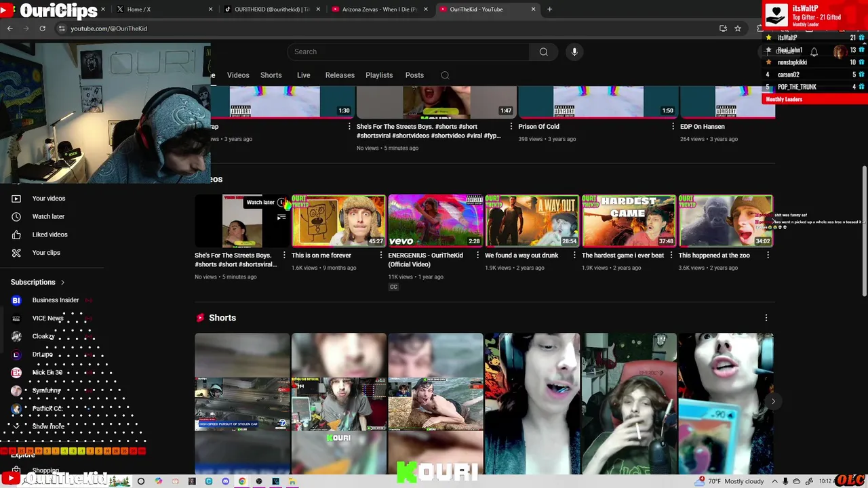Open options menu for We found a way out drunk
This screenshot has width=868, height=488.
pos(574,256)
